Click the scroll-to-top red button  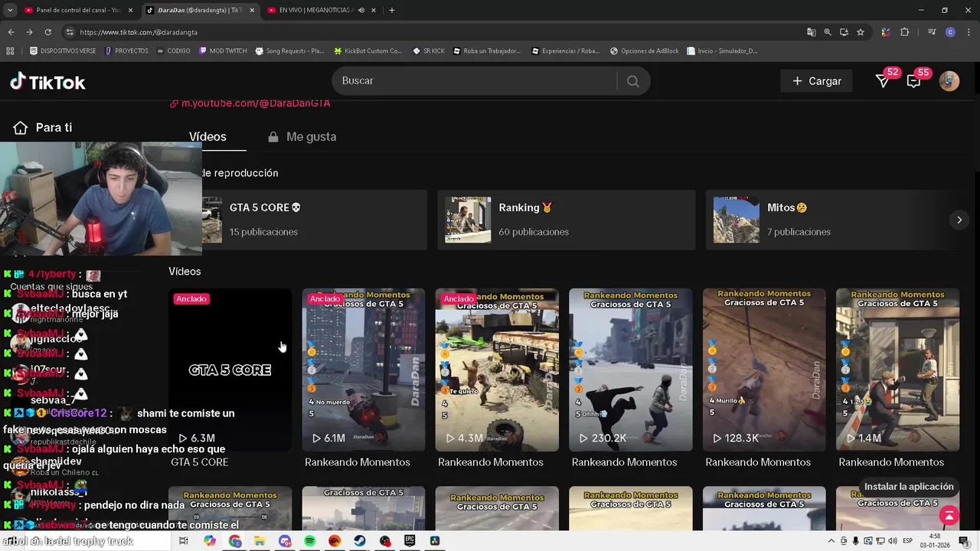coord(949,516)
